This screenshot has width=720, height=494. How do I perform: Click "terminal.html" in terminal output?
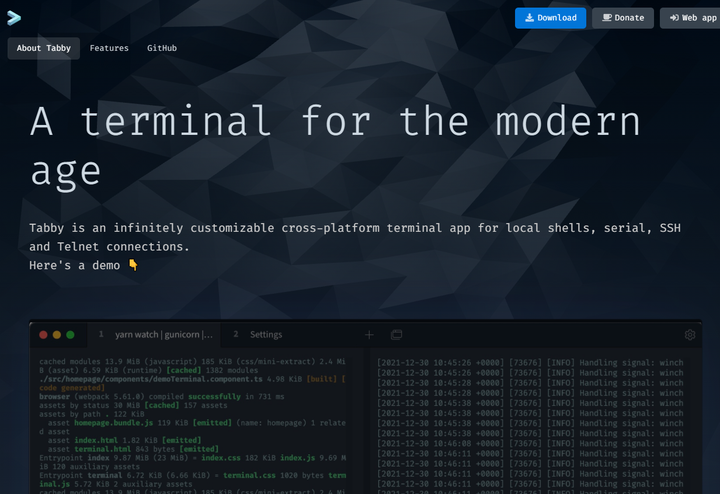pos(102,449)
